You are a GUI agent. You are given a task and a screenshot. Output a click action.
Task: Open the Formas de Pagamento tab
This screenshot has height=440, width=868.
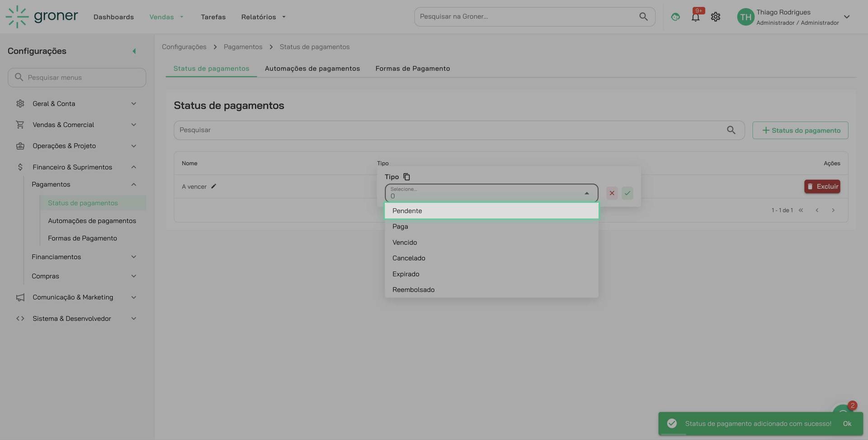pos(412,69)
